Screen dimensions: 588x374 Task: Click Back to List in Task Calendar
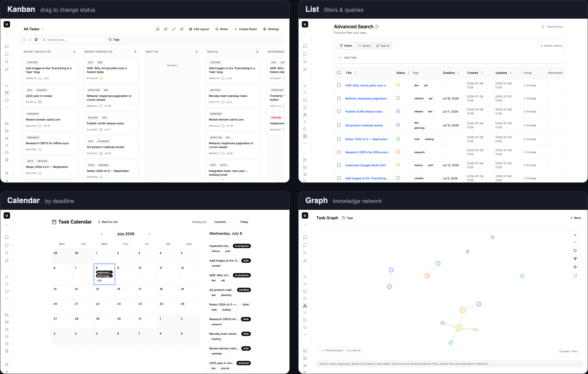[107, 222]
